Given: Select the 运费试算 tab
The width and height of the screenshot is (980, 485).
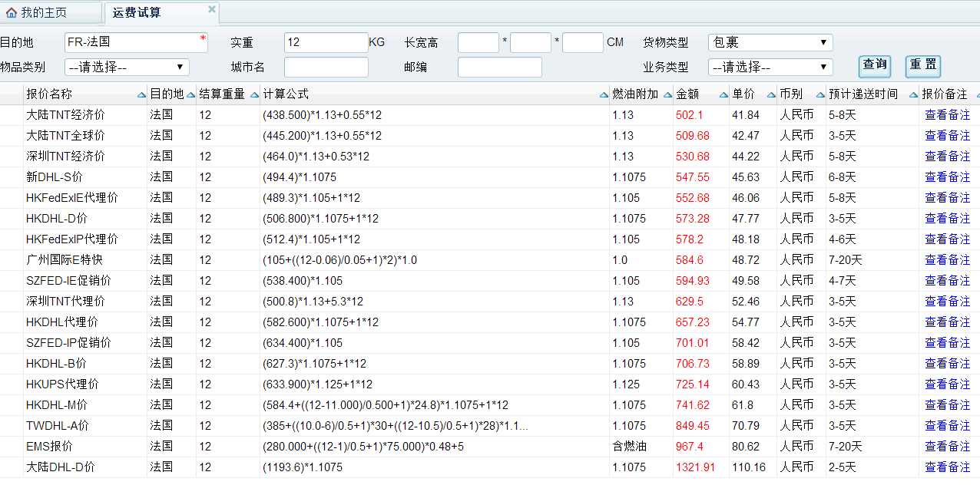Looking at the screenshot, I should pyautogui.click(x=137, y=13).
